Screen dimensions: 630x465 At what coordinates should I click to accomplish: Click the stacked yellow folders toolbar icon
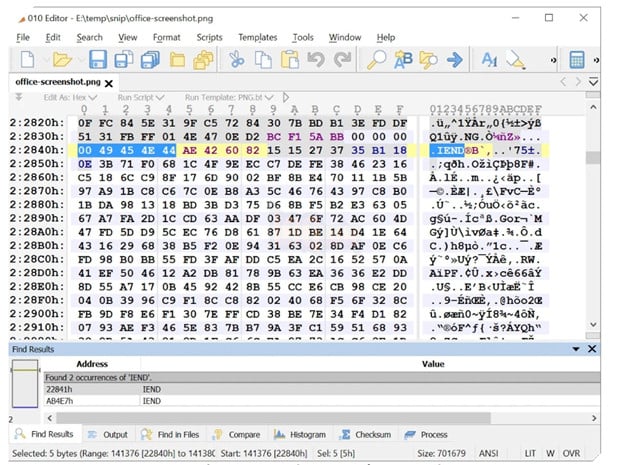coord(203,60)
